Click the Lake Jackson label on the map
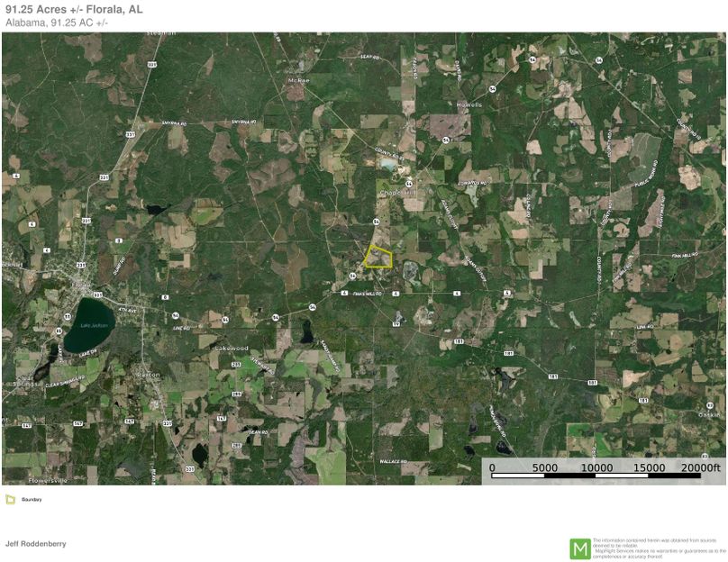Image resolution: width=728 pixels, height=562 pixels. (94, 325)
